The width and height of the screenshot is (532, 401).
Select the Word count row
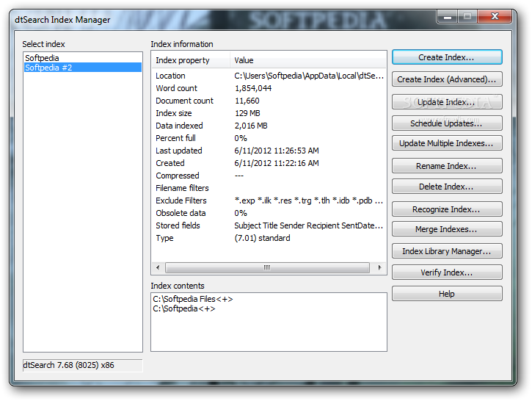pyautogui.click(x=269, y=88)
